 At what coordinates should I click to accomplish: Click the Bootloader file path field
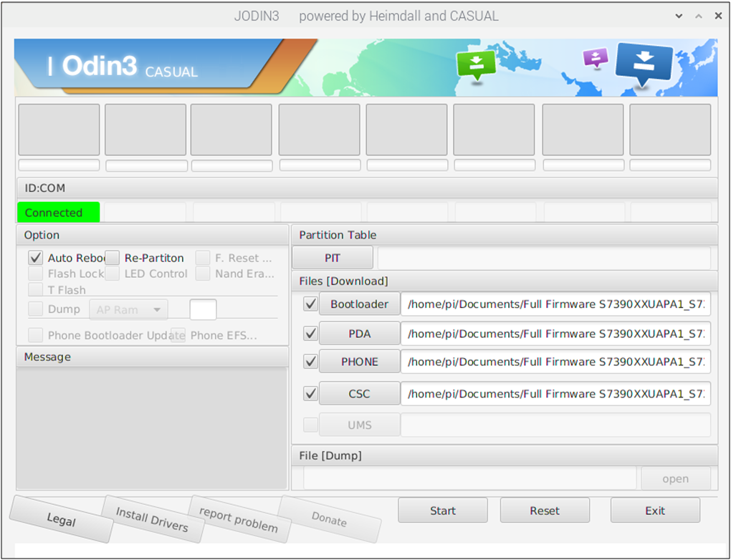(555, 304)
